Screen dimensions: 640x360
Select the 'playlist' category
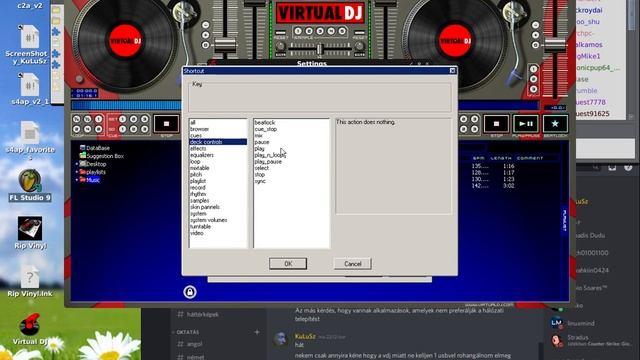(218, 181)
